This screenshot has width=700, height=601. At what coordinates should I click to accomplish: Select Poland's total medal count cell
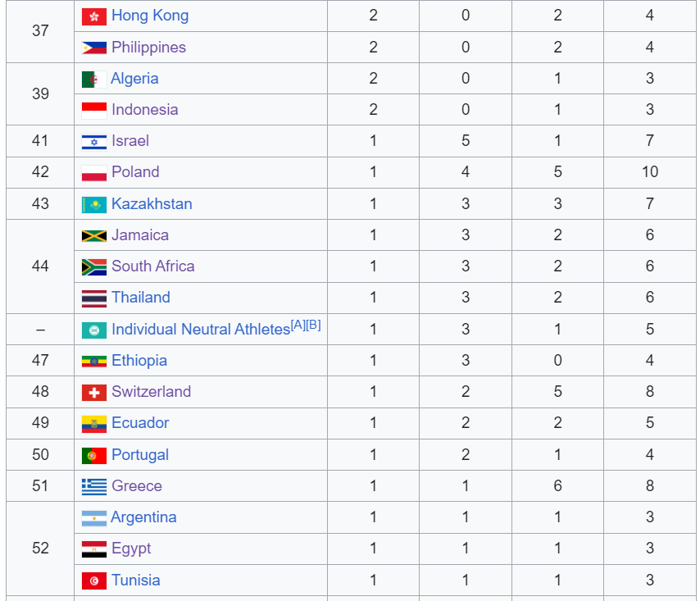650,172
